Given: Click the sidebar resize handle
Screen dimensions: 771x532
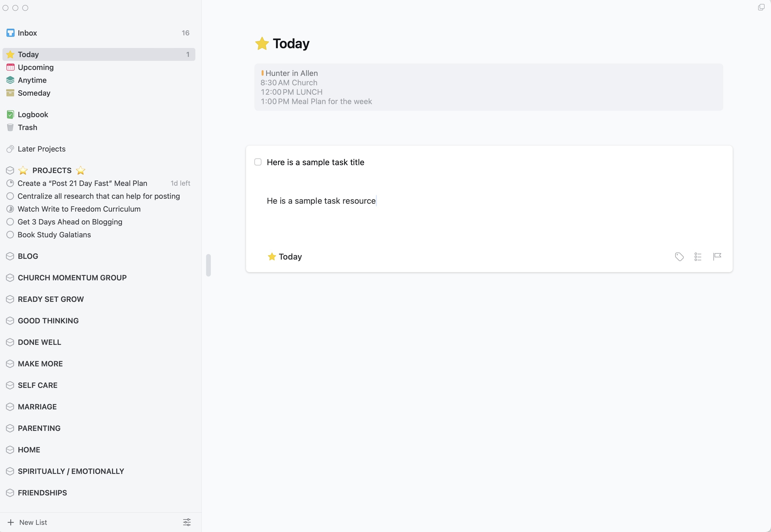Looking at the screenshot, I should tap(208, 265).
